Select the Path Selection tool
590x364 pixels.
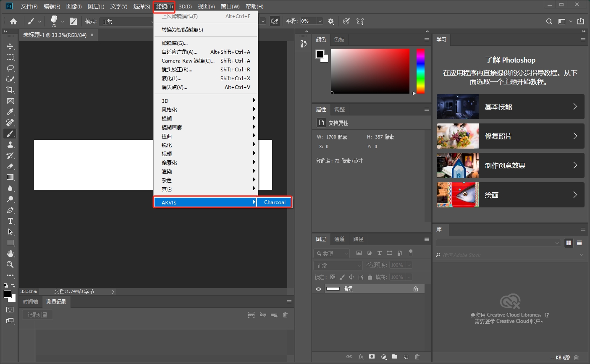[10, 232]
